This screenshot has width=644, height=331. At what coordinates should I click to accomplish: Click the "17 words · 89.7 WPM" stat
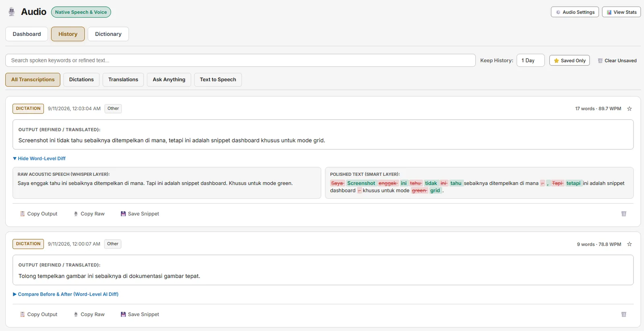pos(598,109)
